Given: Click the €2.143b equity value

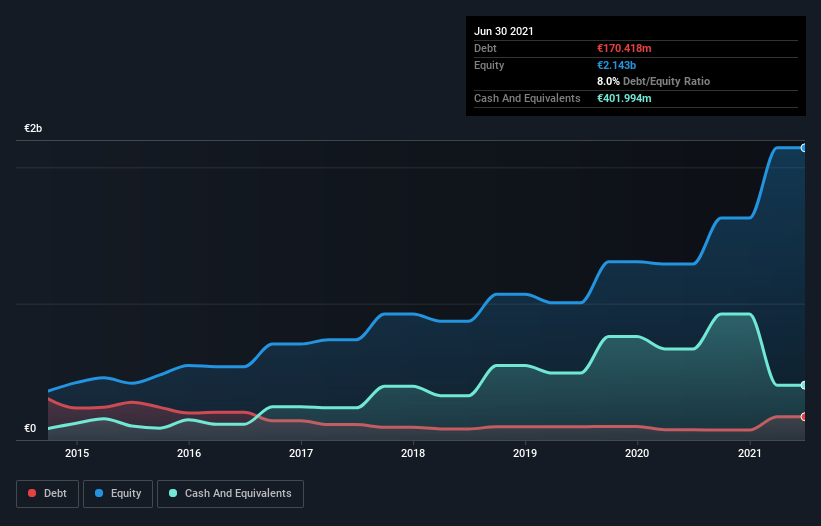Looking at the screenshot, I should [x=616, y=65].
